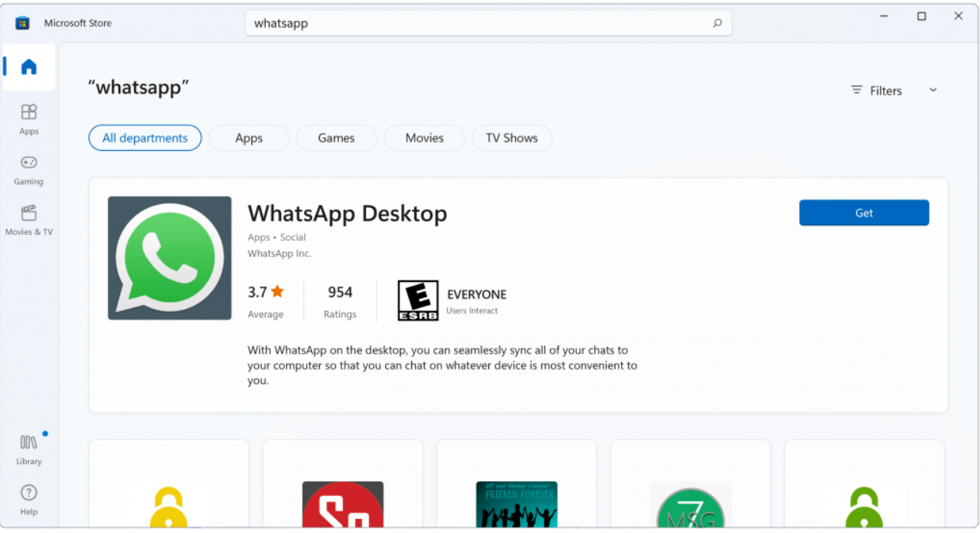Open the Home section in sidebar
The height and width of the screenshot is (533, 980).
click(29, 67)
